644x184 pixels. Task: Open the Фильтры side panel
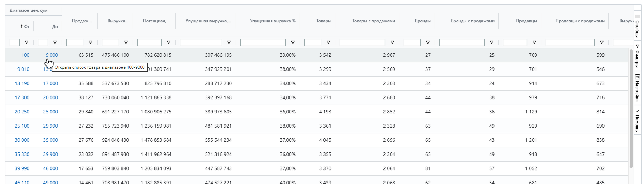638,56
